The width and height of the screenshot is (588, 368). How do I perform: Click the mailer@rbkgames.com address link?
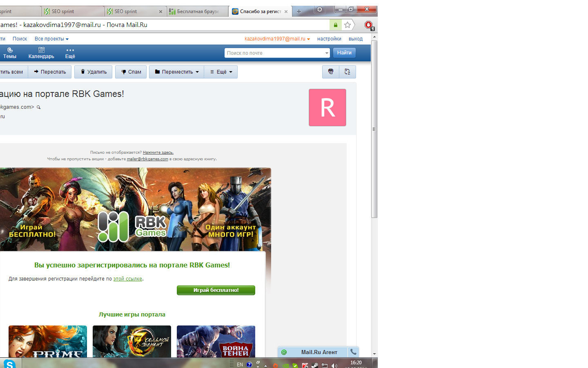tap(147, 159)
